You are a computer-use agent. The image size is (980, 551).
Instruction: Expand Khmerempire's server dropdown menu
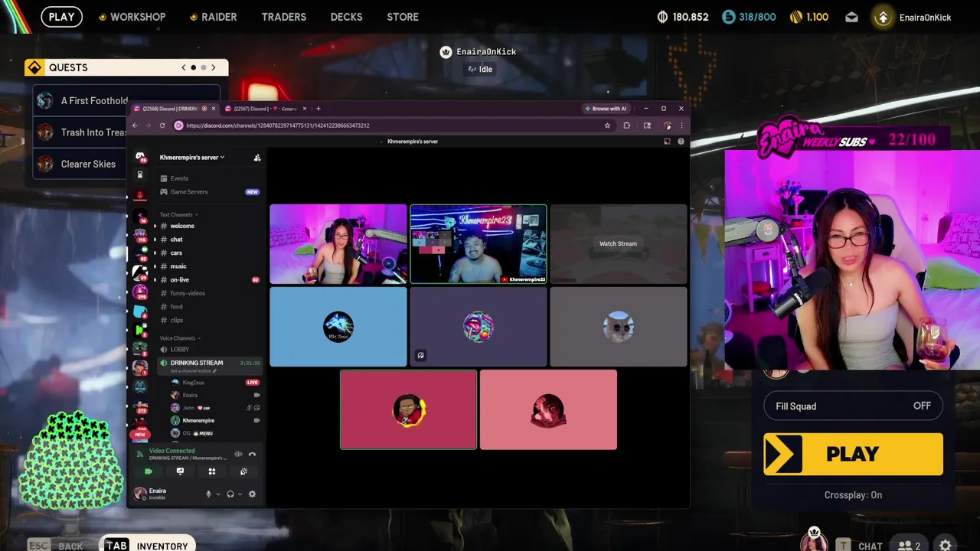(192, 158)
